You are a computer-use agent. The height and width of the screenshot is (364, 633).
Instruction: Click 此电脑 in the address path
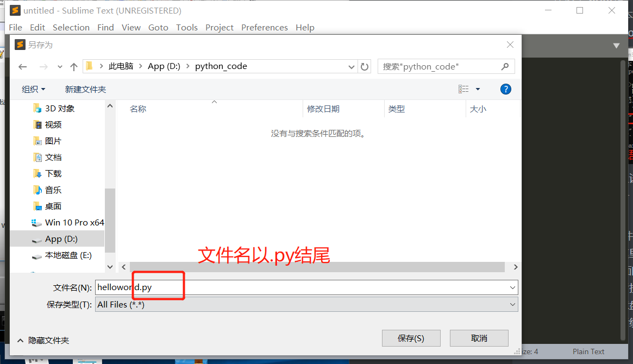click(x=121, y=66)
